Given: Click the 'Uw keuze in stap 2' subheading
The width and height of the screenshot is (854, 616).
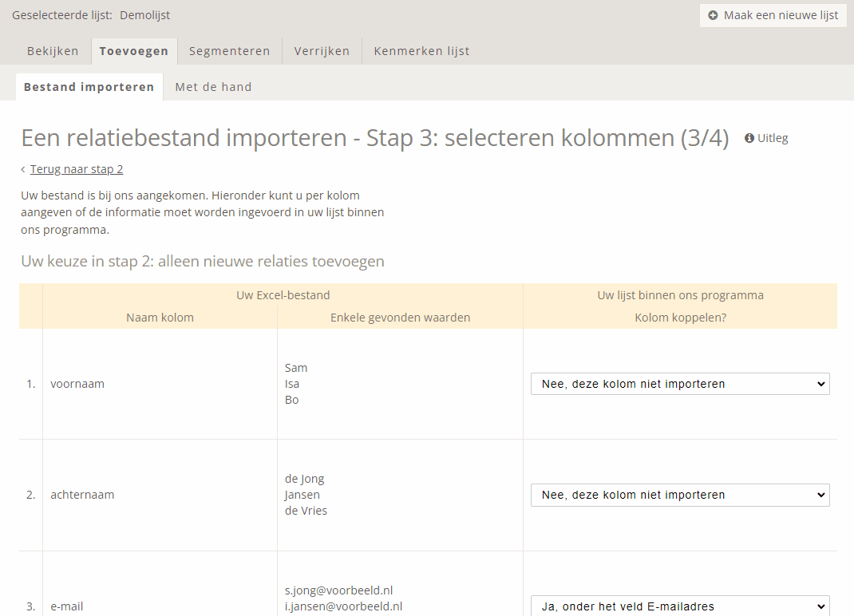Looking at the screenshot, I should [203, 262].
